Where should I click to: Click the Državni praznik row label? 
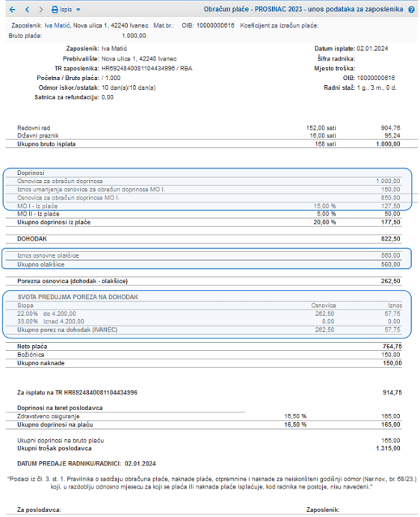(x=38, y=136)
